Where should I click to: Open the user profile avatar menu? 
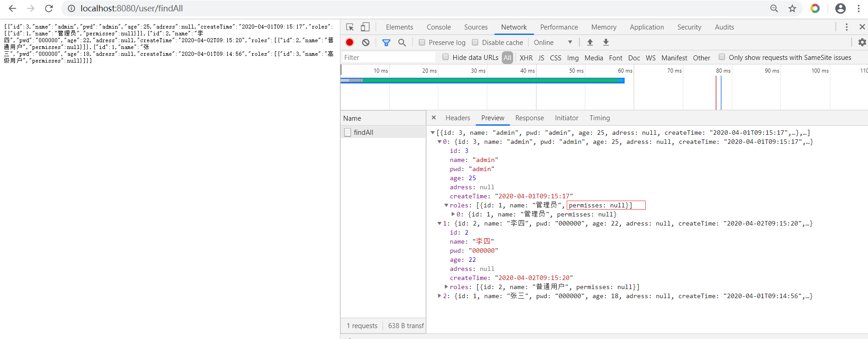click(840, 8)
